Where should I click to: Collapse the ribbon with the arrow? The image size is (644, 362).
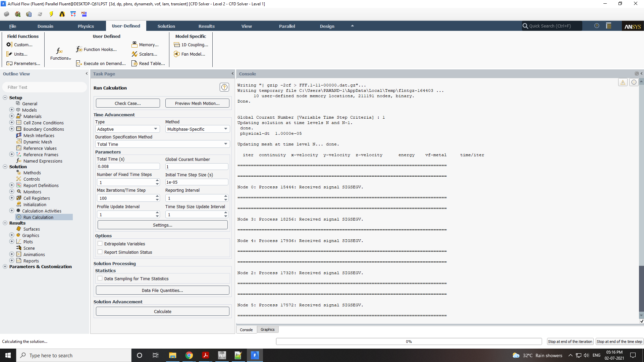(352, 26)
